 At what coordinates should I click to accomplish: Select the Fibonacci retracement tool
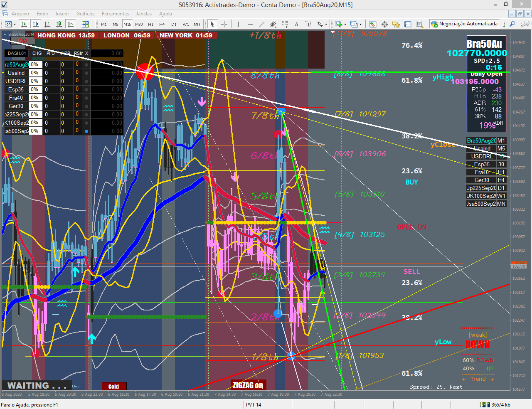pyautogui.click(x=285, y=24)
